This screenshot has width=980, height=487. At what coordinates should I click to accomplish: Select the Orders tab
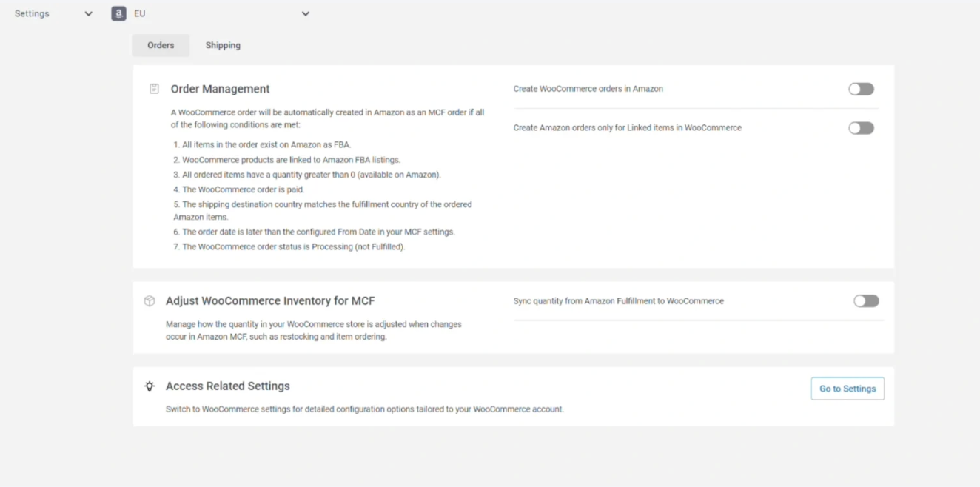(x=161, y=45)
